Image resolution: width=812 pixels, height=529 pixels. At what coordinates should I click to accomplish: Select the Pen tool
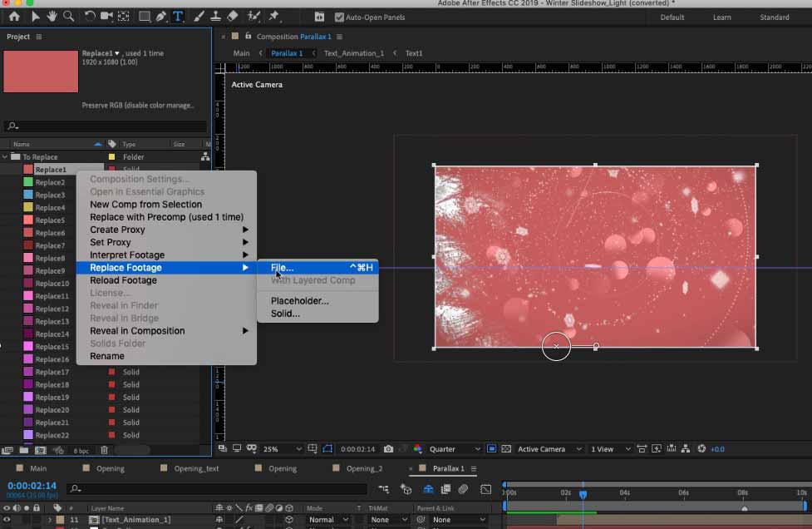[161, 17]
